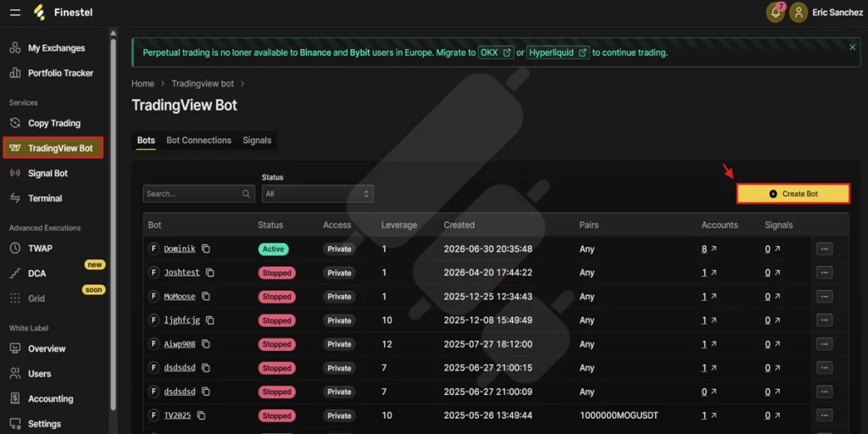Click Stopped status badge for Joshtest

[x=277, y=273]
